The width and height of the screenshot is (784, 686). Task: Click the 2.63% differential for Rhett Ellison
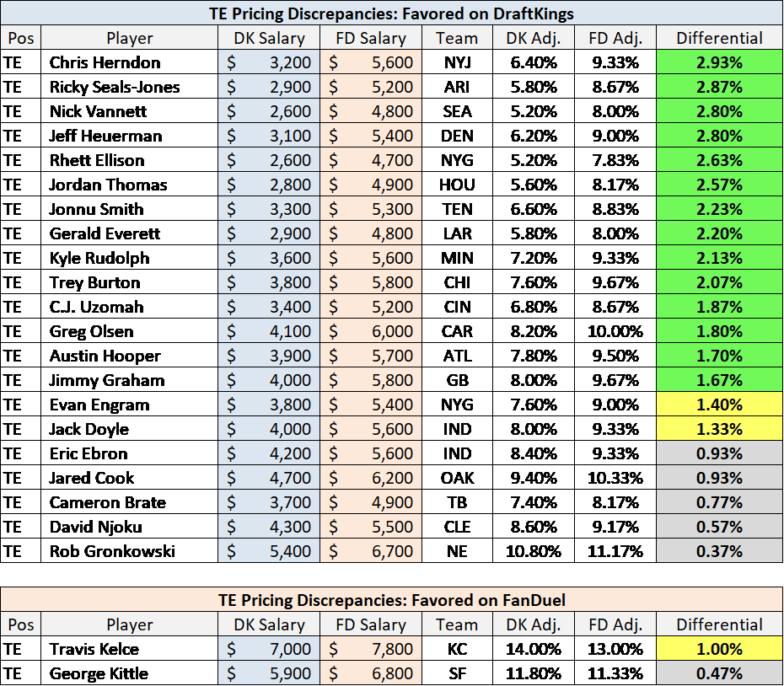pyautogui.click(x=719, y=160)
